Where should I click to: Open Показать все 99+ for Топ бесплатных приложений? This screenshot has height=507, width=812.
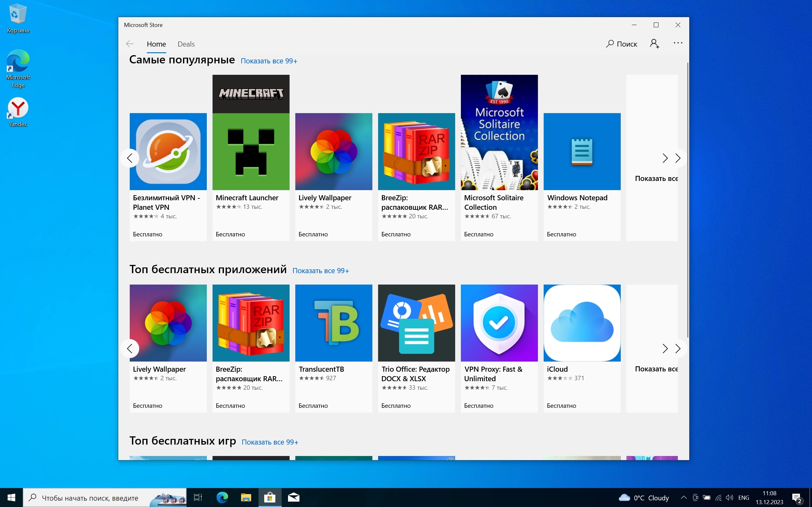point(320,271)
